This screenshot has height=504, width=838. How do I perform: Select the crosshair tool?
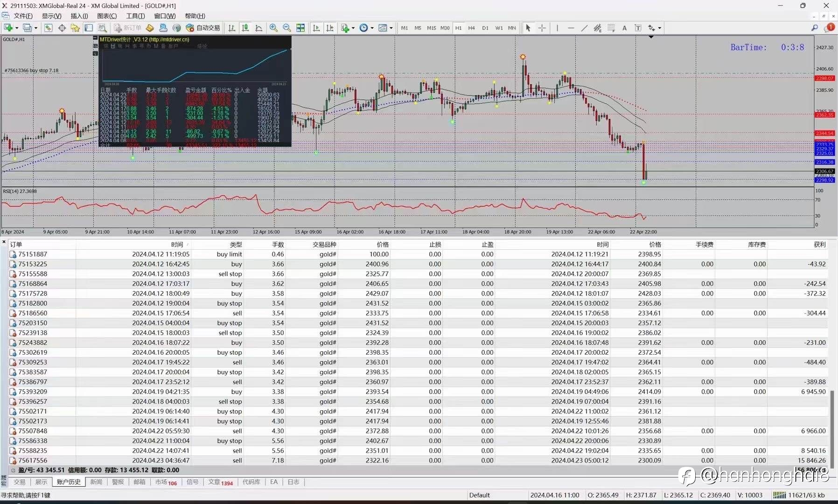point(542,28)
